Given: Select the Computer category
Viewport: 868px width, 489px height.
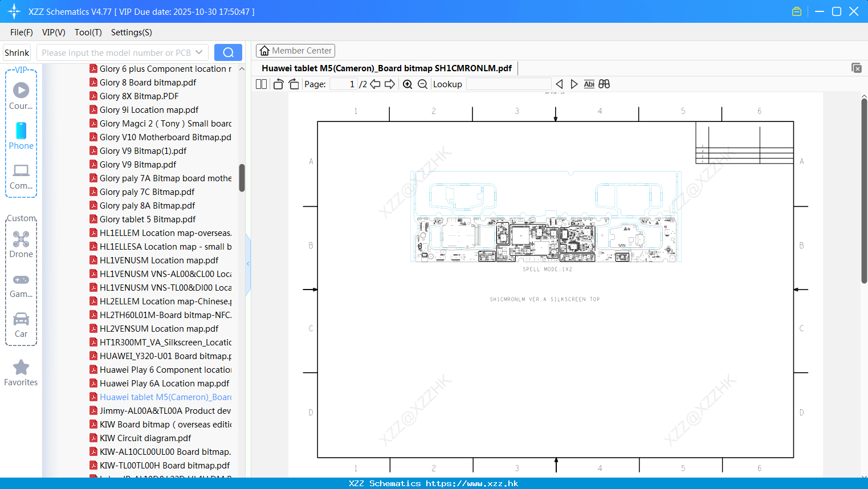Looking at the screenshot, I should (21, 177).
